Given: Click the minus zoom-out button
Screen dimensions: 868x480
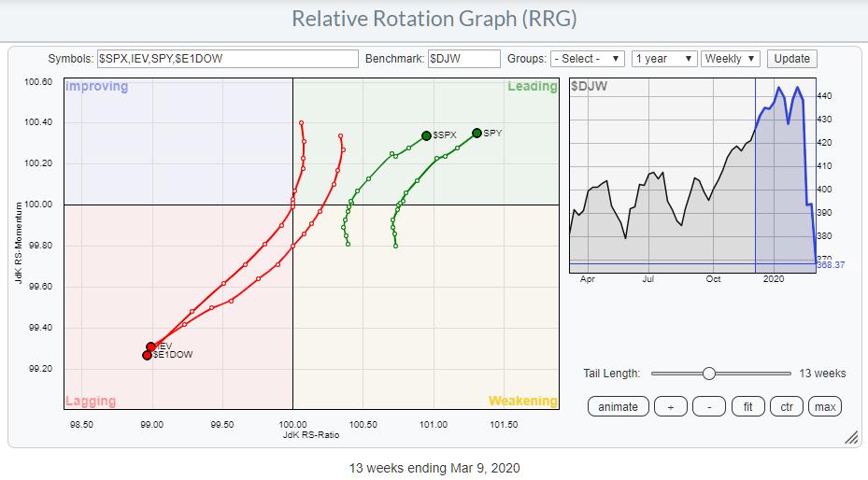Looking at the screenshot, I should pyautogui.click(x=709, y=406).
